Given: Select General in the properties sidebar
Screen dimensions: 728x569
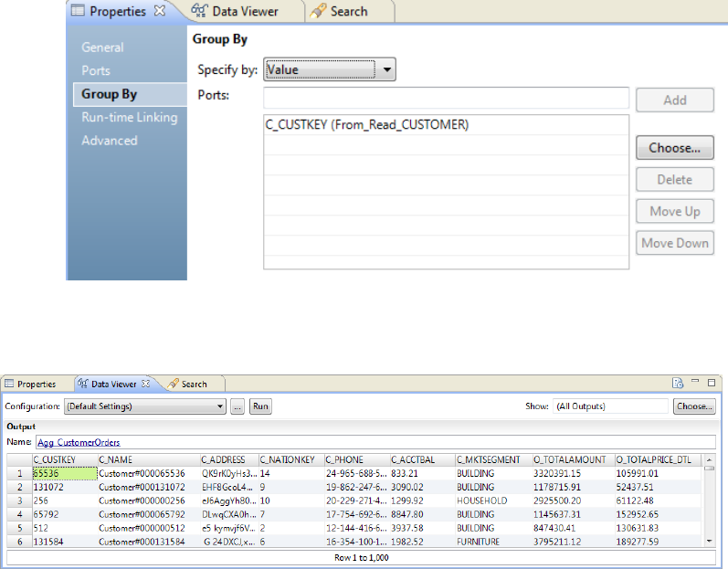Looking at the screenshot, I should point(102,47).
